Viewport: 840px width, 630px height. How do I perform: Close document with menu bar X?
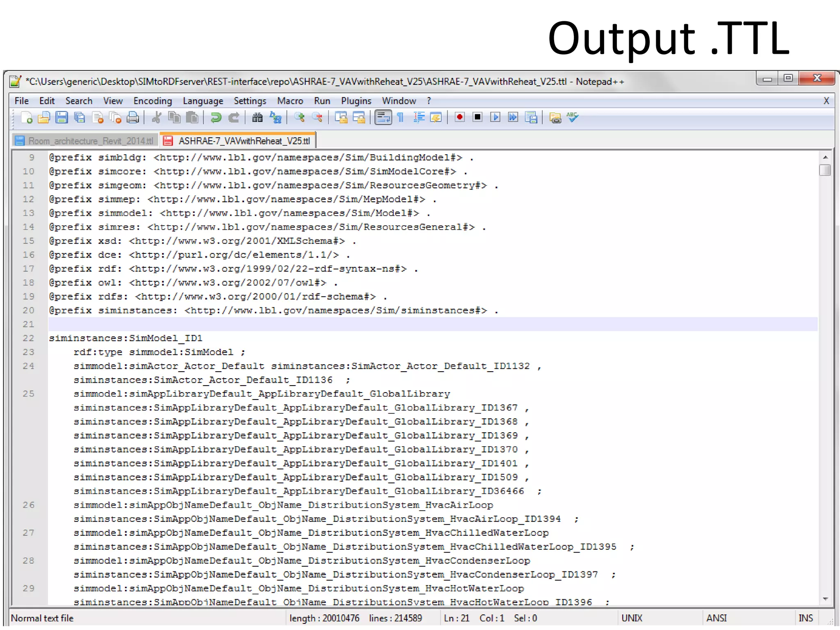pos(826,101)
